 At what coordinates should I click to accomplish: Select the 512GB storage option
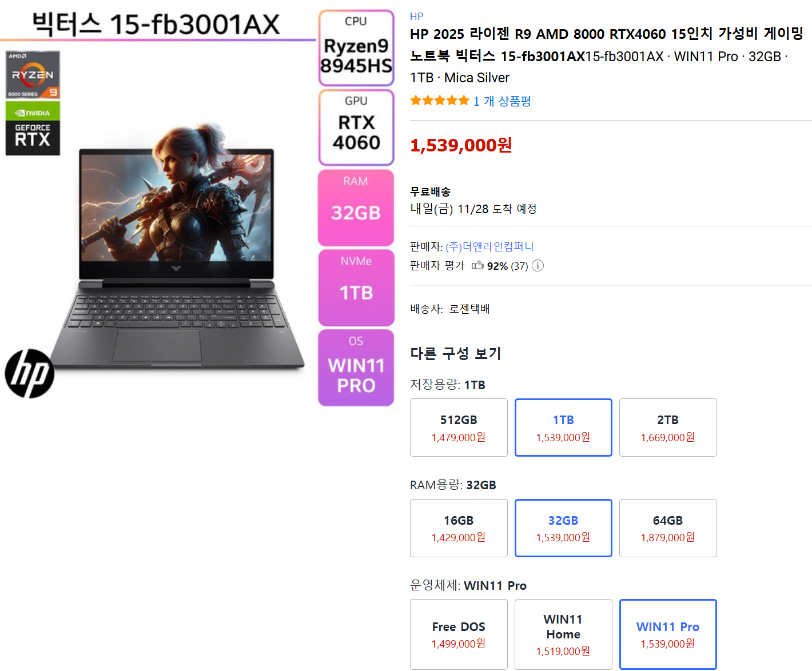459,428
